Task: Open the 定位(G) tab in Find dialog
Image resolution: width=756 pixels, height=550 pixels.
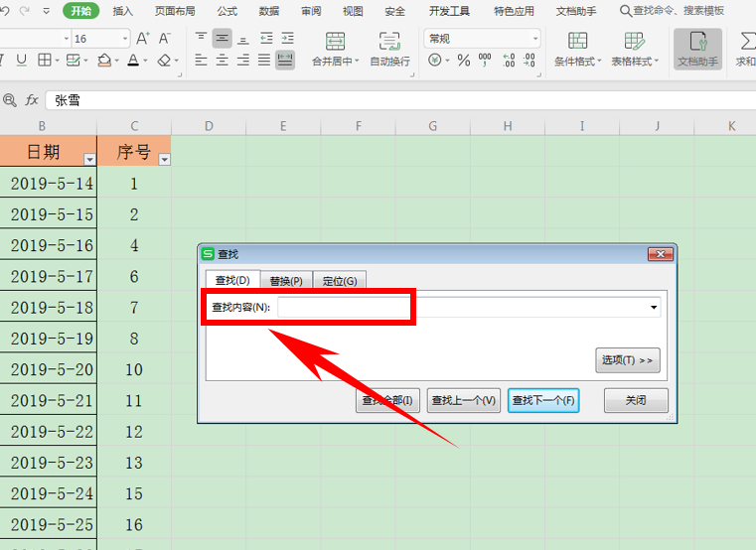Action: [x=340, y=281]
